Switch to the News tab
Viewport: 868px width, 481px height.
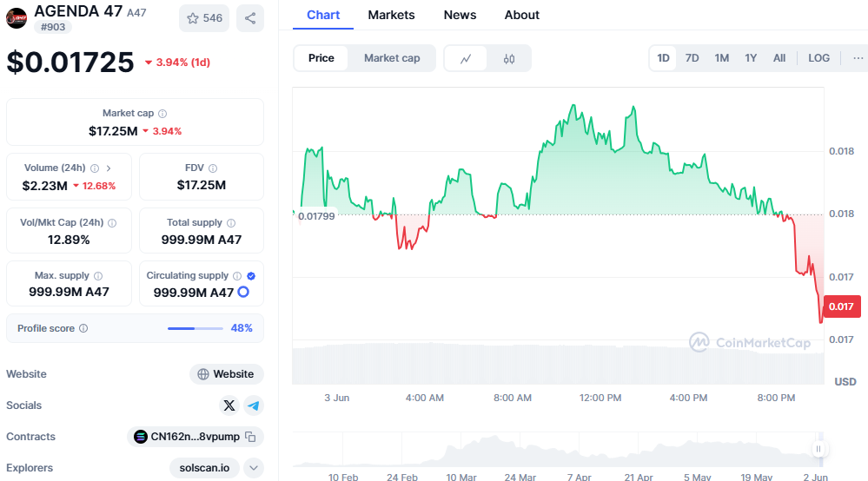coord(460,15)
